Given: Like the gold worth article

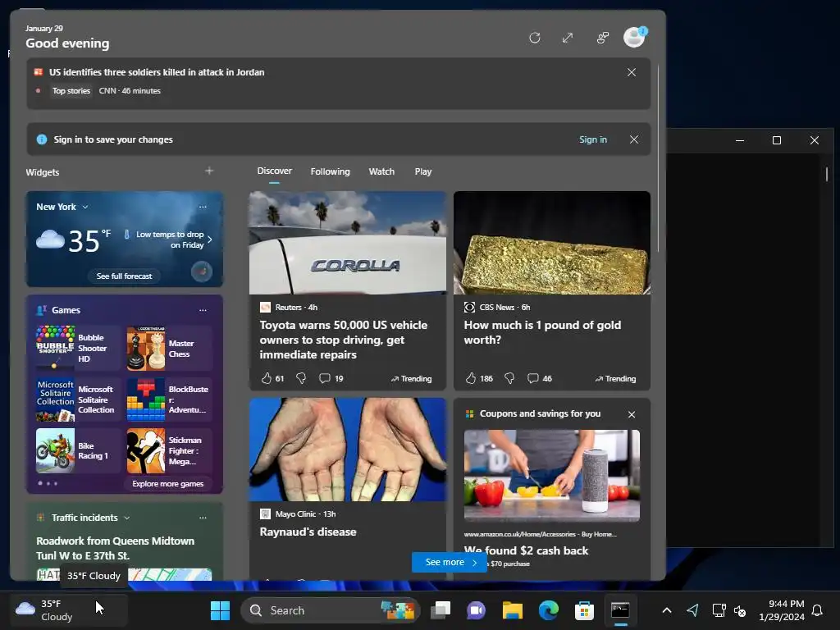Looking at the screenshot, I should tap(470, 378).
